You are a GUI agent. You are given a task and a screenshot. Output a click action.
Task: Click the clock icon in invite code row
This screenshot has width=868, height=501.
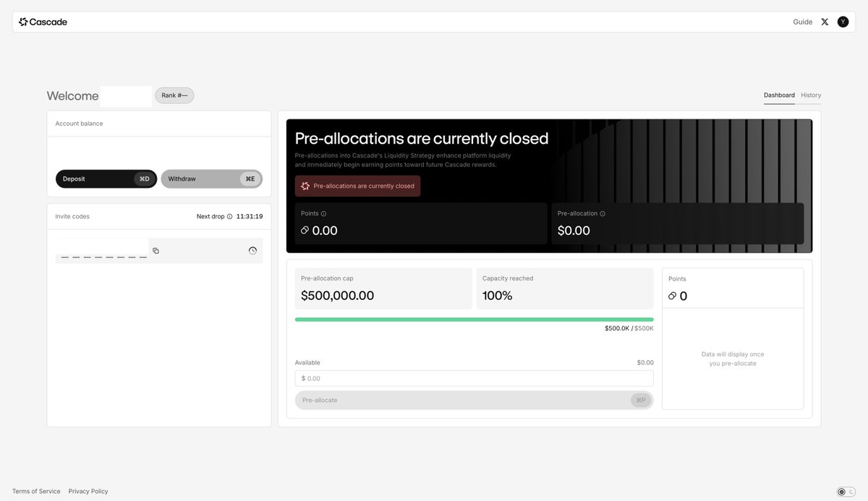252,250
